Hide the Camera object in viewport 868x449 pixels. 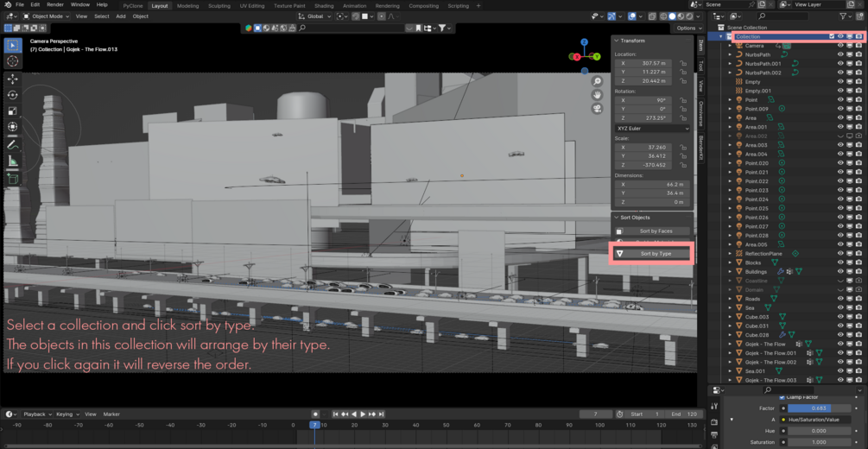[x=840, y=46]
